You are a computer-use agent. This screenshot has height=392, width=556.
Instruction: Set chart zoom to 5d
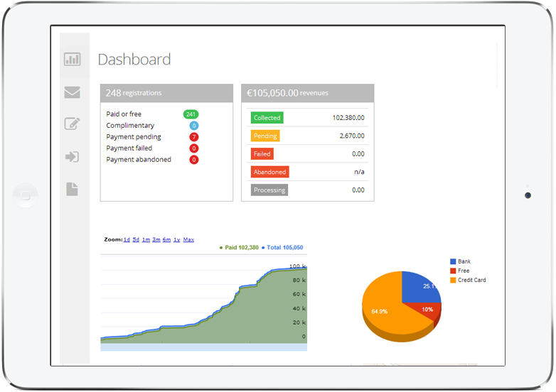[x=136, y=240]
